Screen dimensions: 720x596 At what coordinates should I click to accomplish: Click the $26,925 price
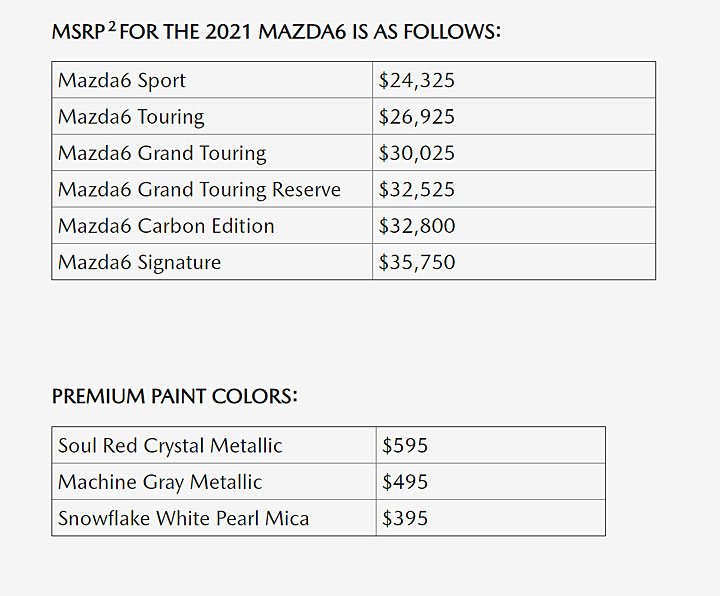[x=416, y=117]
